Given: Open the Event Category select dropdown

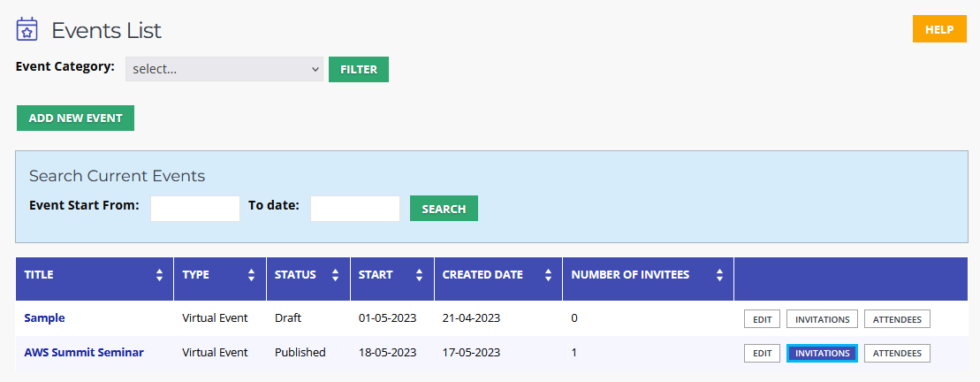Looking at the screenshot, I should [224, 69].
